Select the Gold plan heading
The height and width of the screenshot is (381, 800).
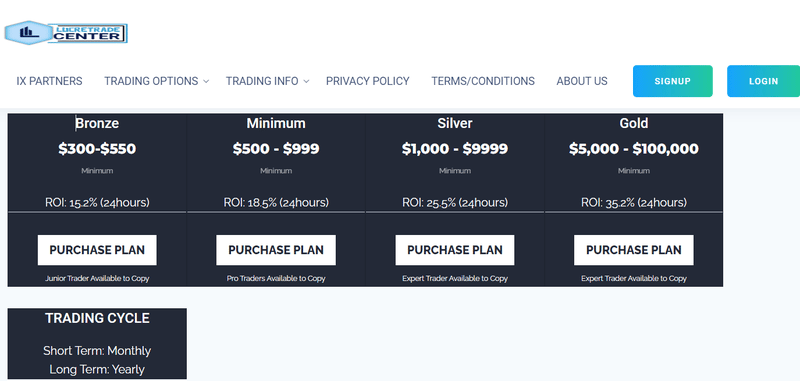pyautogui.click(x=634, y=123)
